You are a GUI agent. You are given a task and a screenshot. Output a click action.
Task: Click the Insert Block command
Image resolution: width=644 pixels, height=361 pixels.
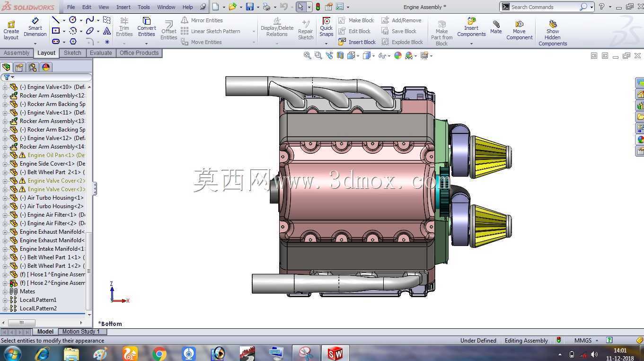pyautogui.click(x=357, y=42)
